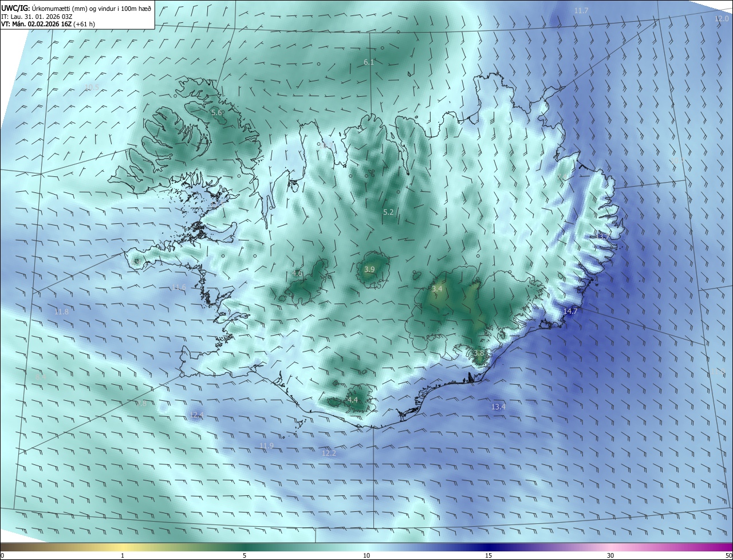Click the 'UWC/IG: Úrkomumætti (mm)' title line
The image size is (733, 560).
76,8
